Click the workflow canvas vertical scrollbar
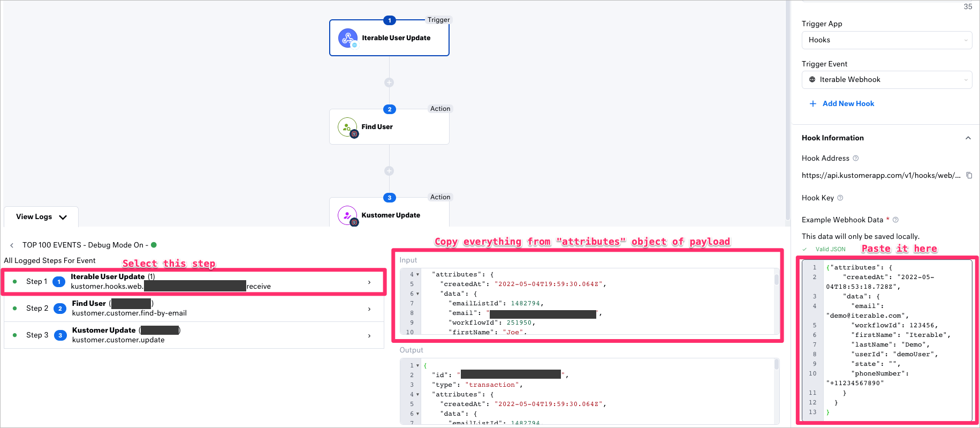The width and height of the screenshot is (980, 428). tap(787, 110)
